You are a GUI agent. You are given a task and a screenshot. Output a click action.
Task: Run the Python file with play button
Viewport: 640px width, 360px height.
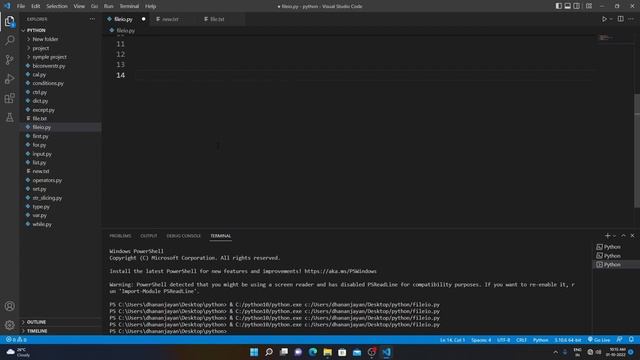604,19
